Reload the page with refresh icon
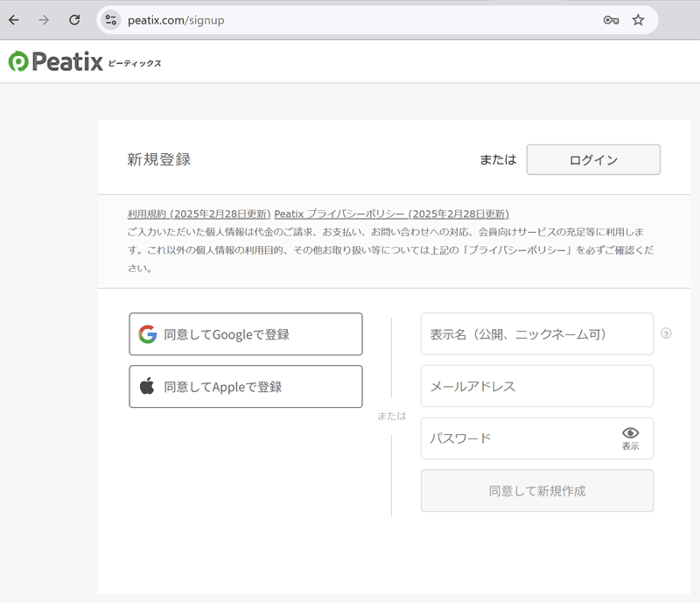700x603 pixels. [x=74, y=20]
